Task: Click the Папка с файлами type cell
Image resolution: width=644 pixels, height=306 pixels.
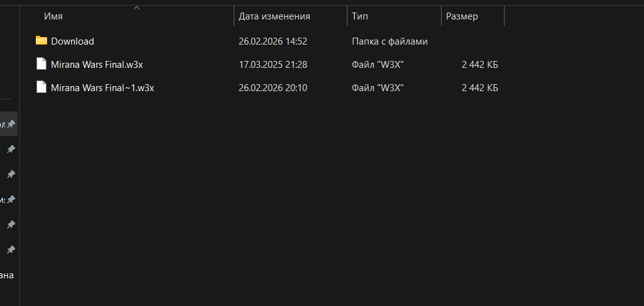Action: [390, 41]
